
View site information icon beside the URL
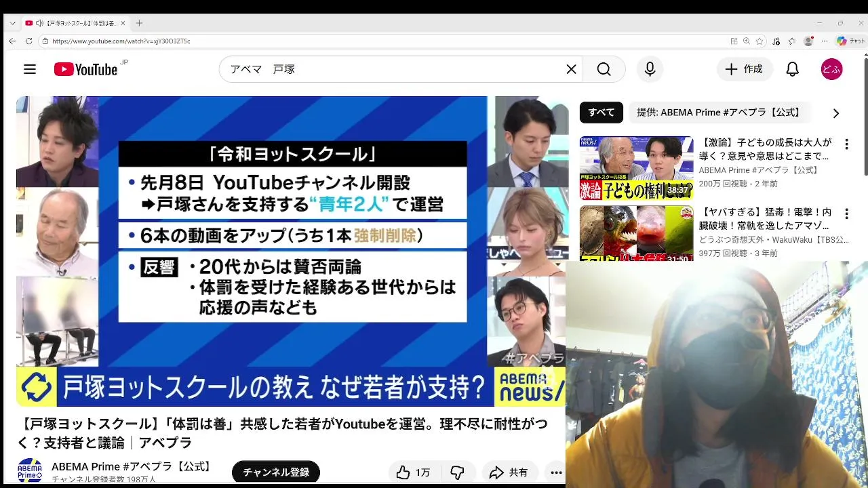click(45, 41)
